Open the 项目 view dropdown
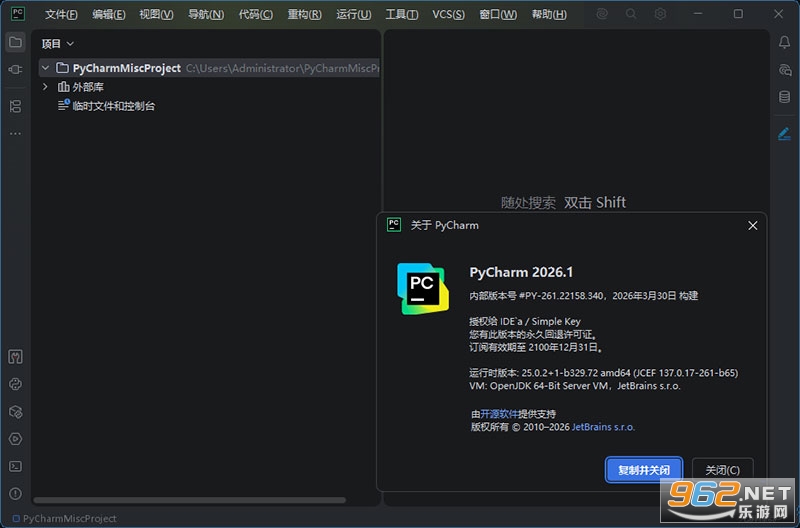 pos(58,44)
